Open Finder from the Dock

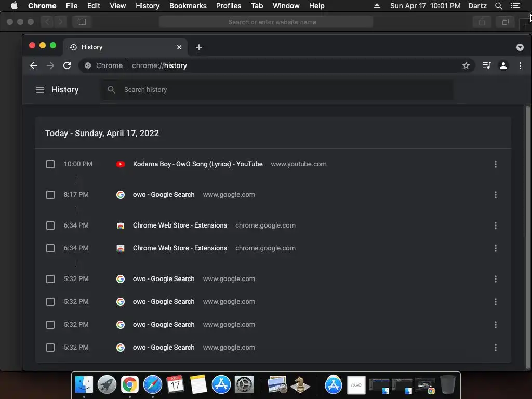tap(84, 385)
